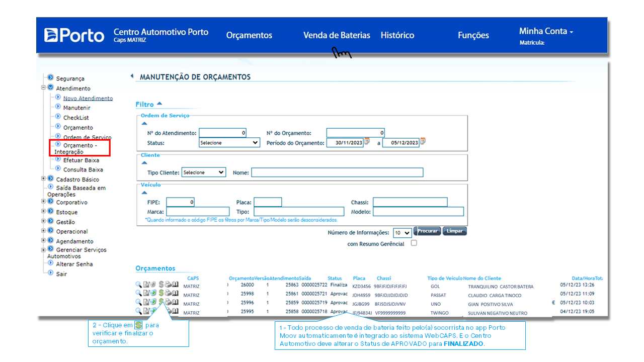Click the Nº do Atendimento input field
The image size is (644, 362).
click(x=223, y=133)
